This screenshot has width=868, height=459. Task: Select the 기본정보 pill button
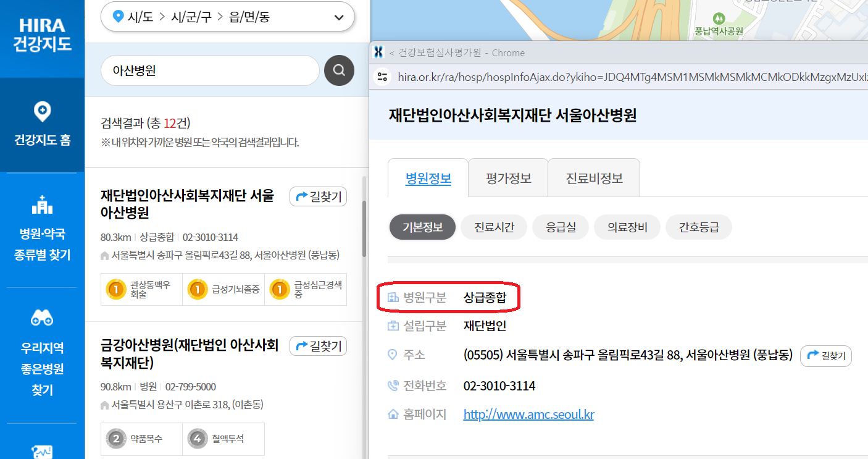click(x=422, y=227)
